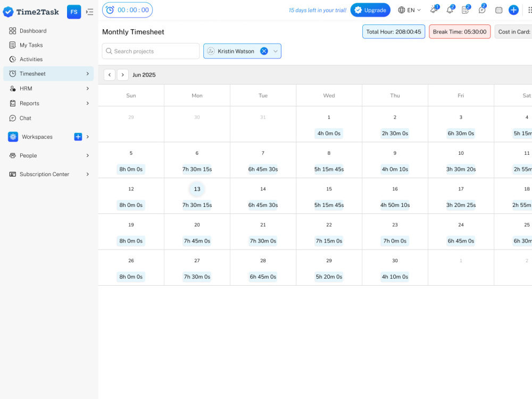Click the Dashboard grid icon
Image resolution: width=532 pixels, height=399 pixels.
[x=13, y=31]
